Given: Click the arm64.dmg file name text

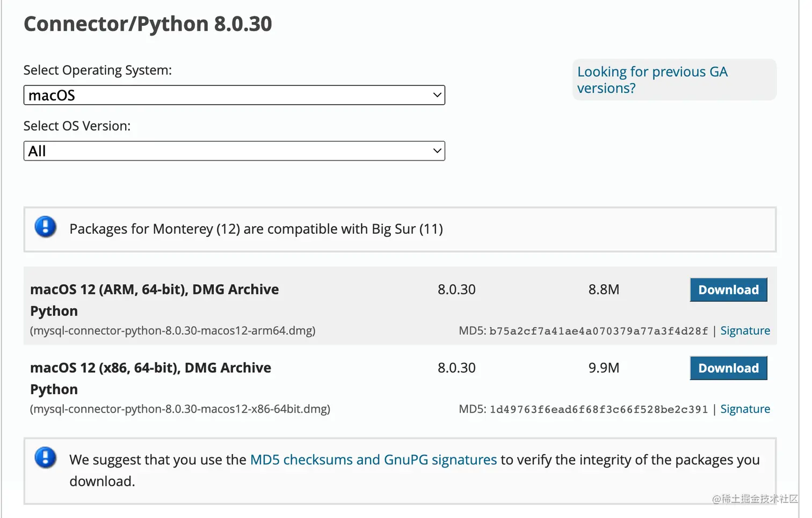Looking at the screenshot, I should click(x=173, y=330).
